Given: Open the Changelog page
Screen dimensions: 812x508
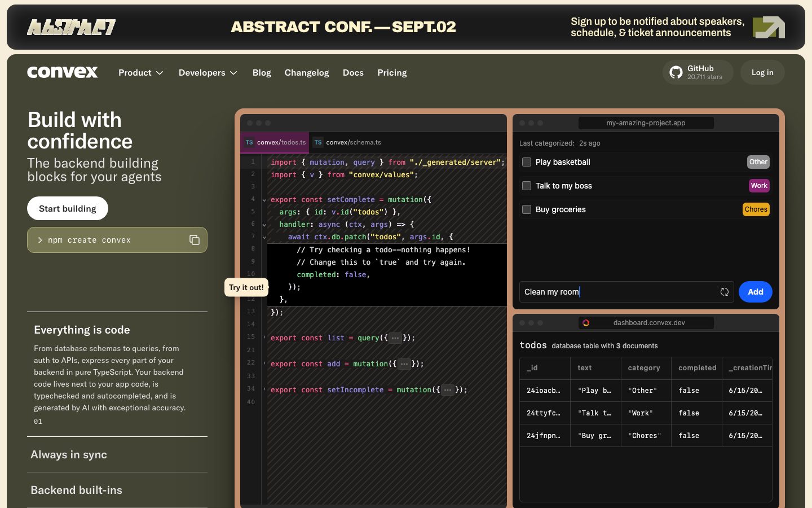Looking at the screenshot, I should click(x=307, y=73).
